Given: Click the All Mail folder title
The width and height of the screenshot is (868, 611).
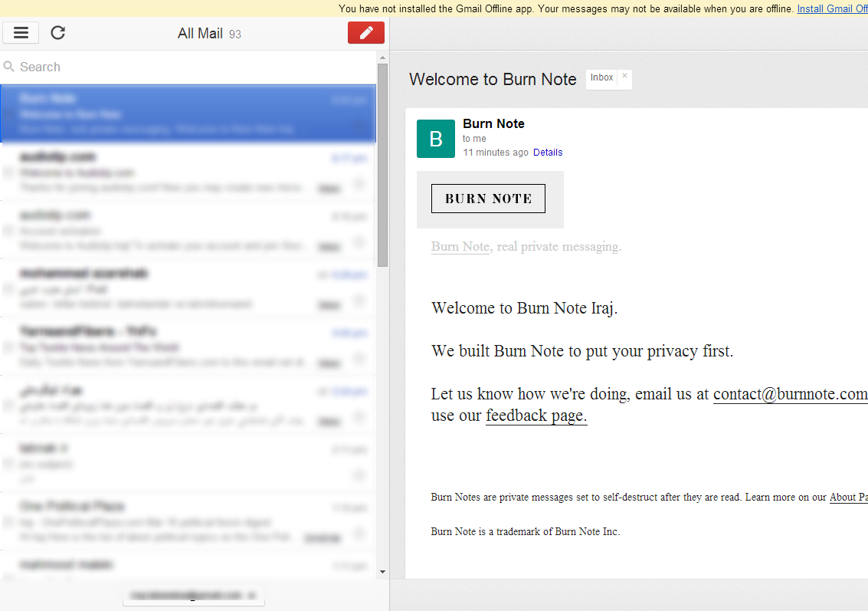Looking at the screenshot, I should click(200, 33).
